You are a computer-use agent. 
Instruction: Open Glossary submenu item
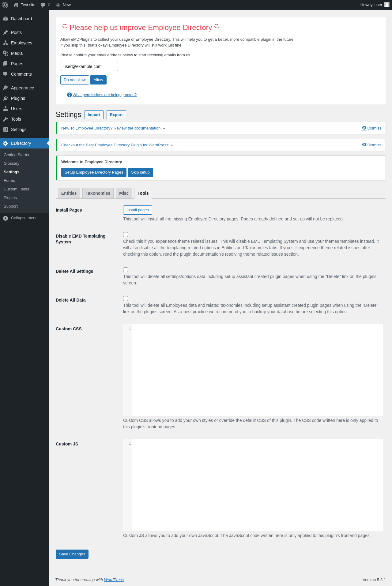coord(12,163)
